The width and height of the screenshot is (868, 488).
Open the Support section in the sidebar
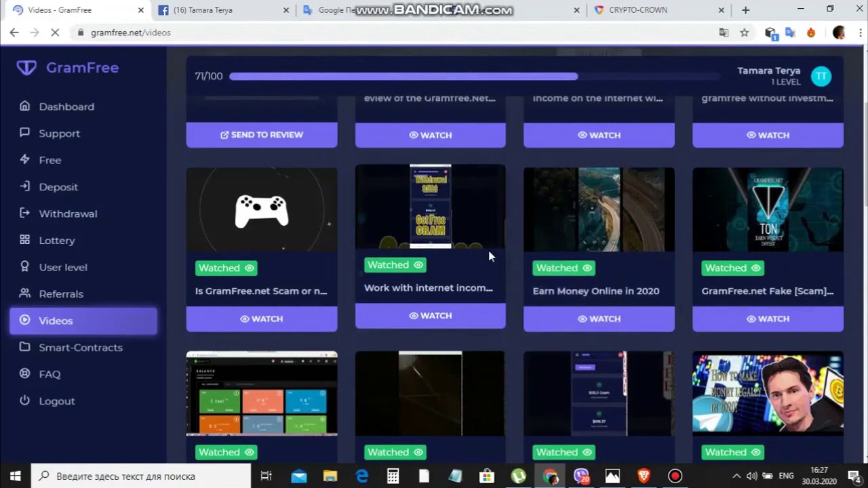59,134
